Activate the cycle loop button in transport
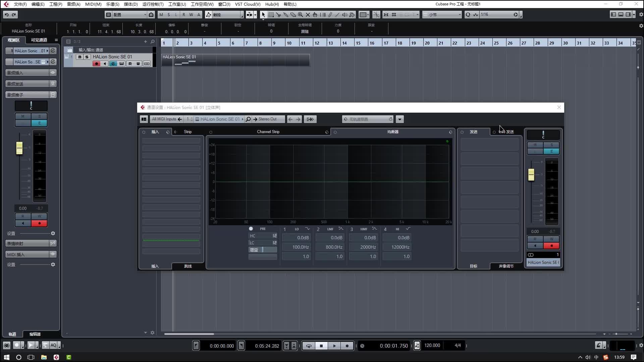This screenshot has height=362, width=644. pyautogui.click(x=309, y=346)
